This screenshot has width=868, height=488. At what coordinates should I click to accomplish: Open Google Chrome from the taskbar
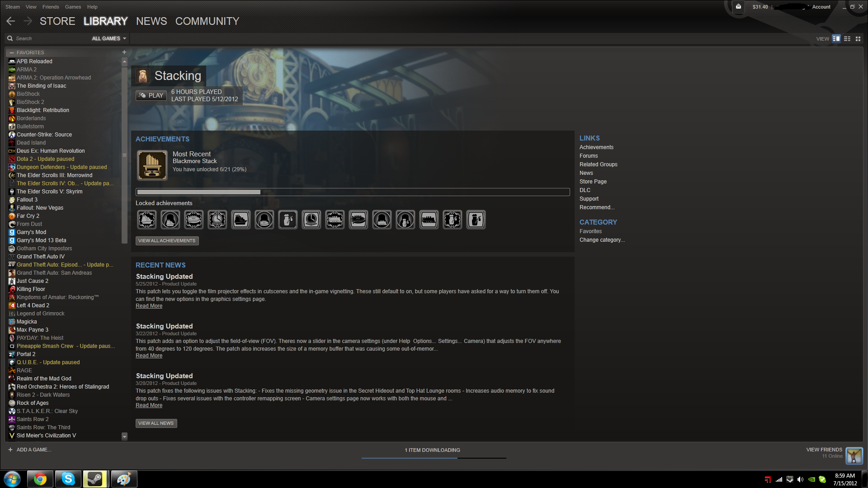(40, 479)
